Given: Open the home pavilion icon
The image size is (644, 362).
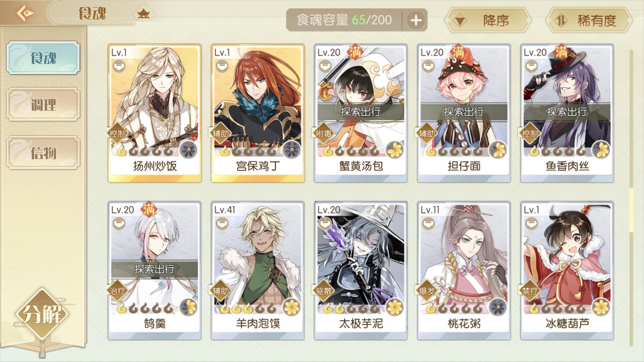Looking at the screenshot, I should [143, 14].
